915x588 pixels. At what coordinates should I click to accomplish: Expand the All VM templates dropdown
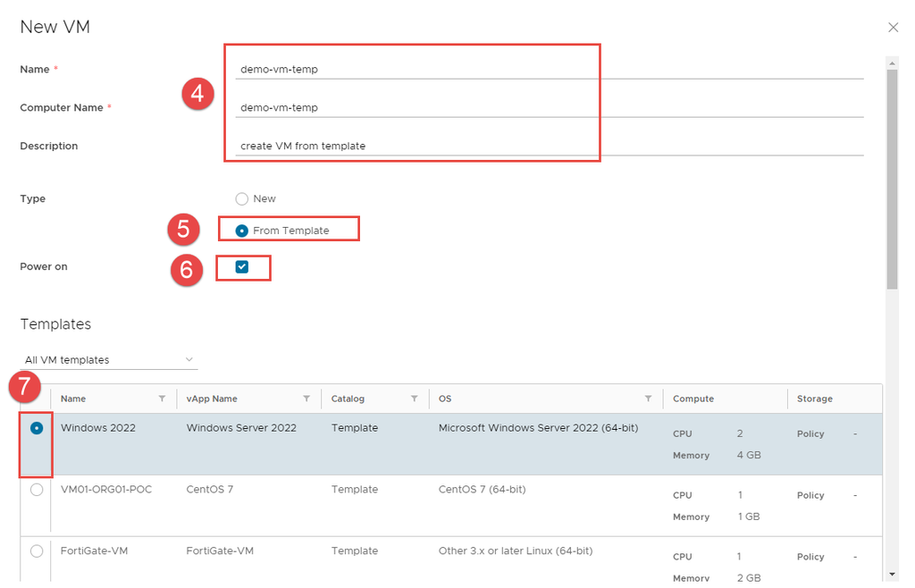tap(110, 360)
